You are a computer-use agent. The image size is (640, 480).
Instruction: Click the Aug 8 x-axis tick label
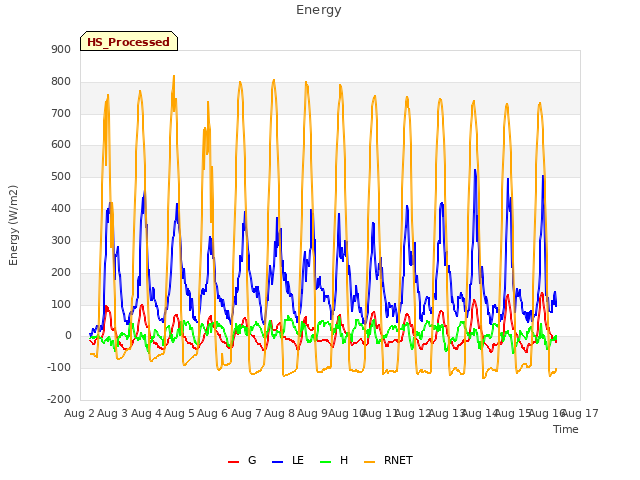coord(279,413)
